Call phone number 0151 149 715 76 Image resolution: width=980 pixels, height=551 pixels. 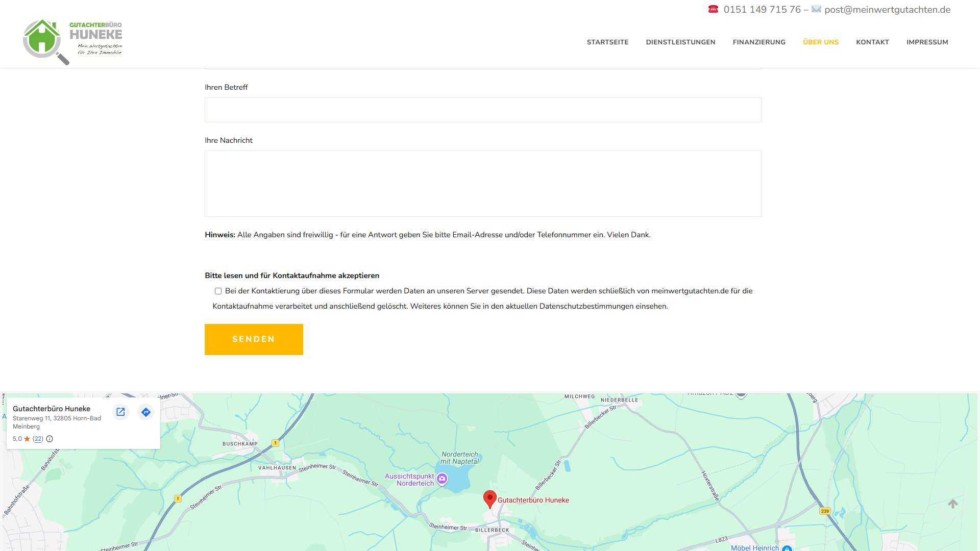click(762, 10)
